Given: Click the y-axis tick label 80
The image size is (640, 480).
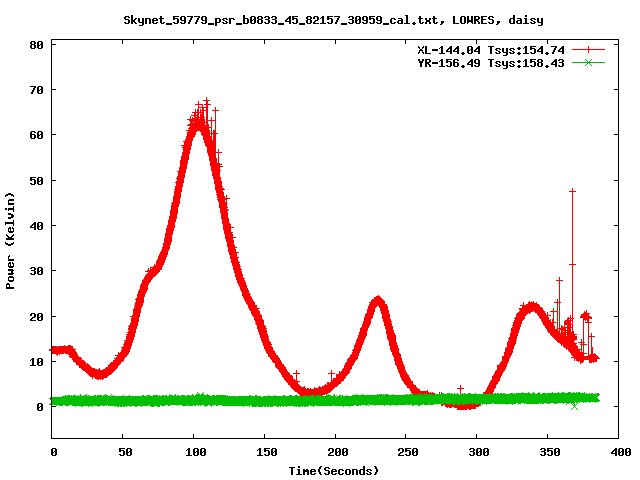Looking at the screenshot, I should [36, 45].
